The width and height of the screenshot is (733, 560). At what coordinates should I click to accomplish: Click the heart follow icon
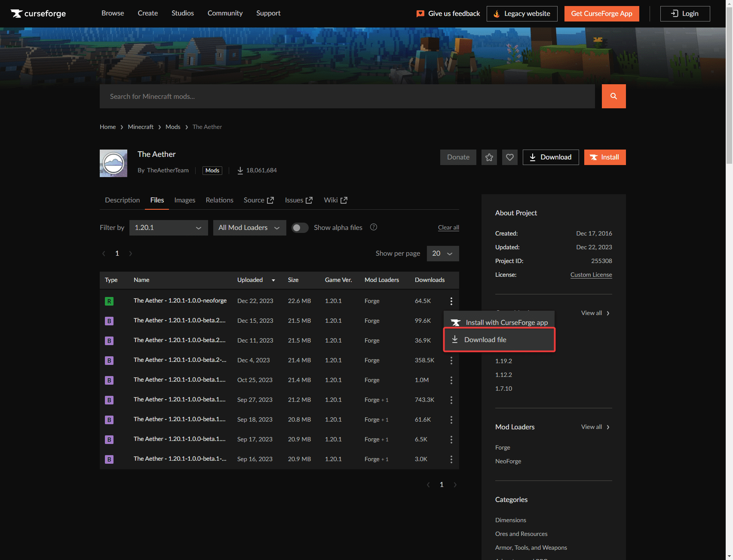(510, 157)
